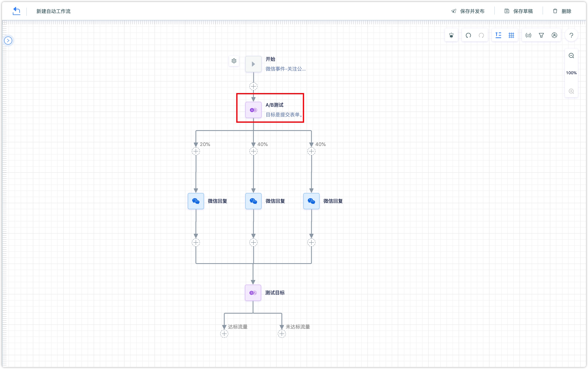Click the redo arrow icon

pyautogui.click(x=481, y=35)
